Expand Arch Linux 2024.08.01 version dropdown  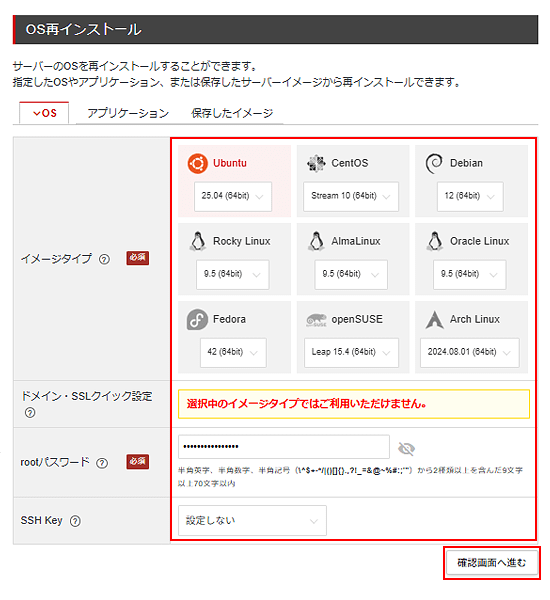(x=470, y=352)
